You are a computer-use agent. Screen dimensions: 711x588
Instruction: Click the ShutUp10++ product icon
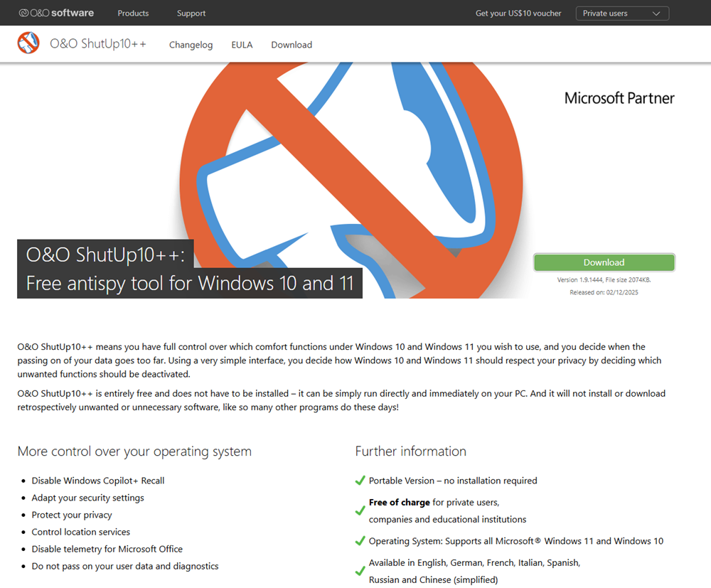click(x=28, y=43)
